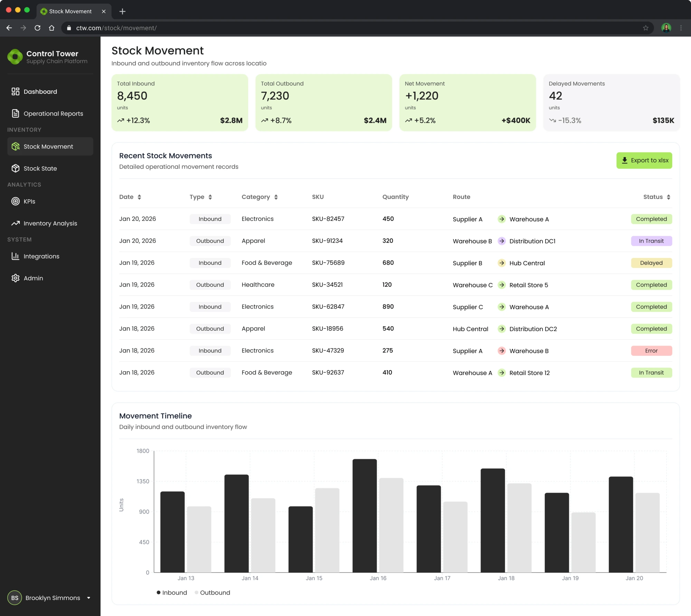
Task: Click the browser address bar URL
Action: 116,28
